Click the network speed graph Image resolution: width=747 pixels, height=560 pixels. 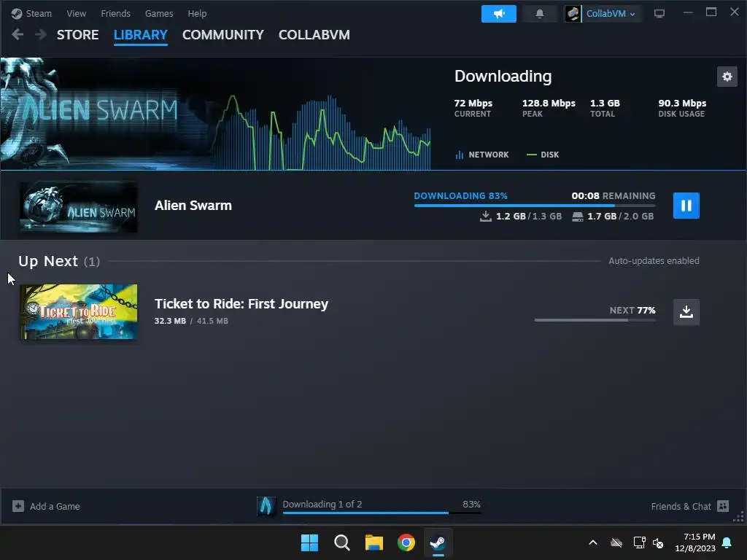pyautogui.click(x=322, y=132)
